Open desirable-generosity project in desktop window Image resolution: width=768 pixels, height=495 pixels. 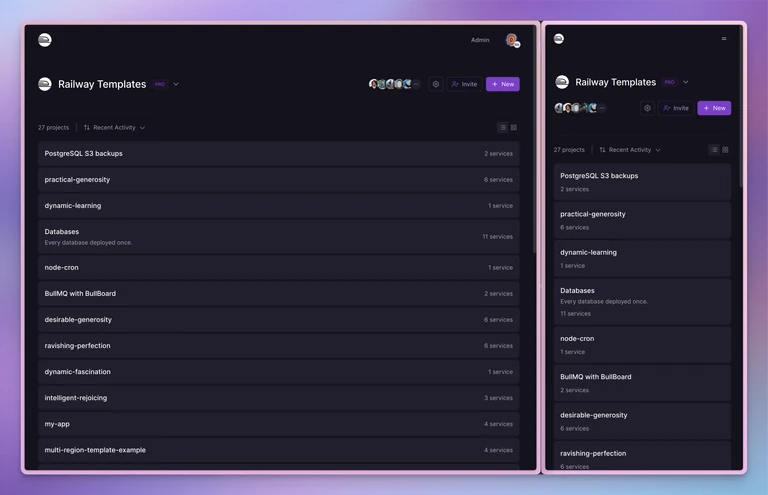click(x=279, y=319)
